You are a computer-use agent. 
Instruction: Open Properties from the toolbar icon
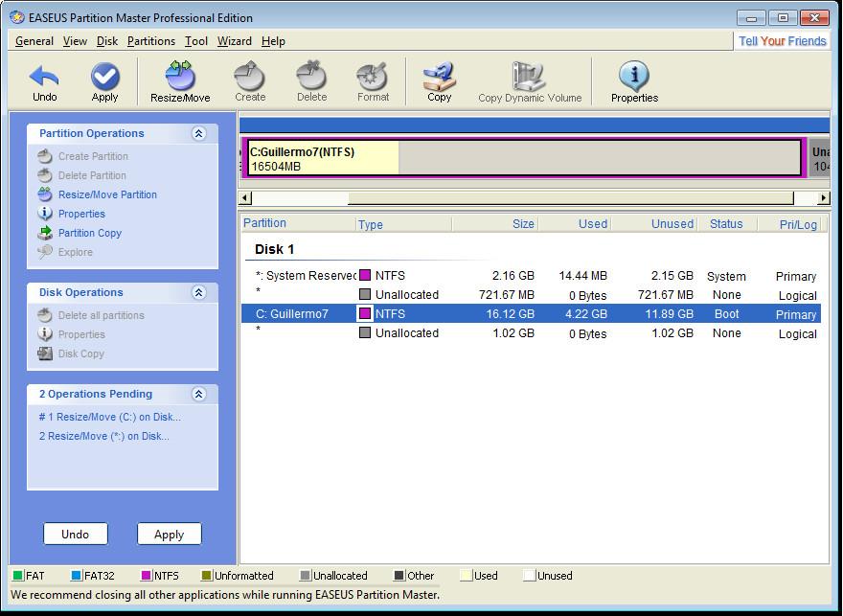[634, 77]
